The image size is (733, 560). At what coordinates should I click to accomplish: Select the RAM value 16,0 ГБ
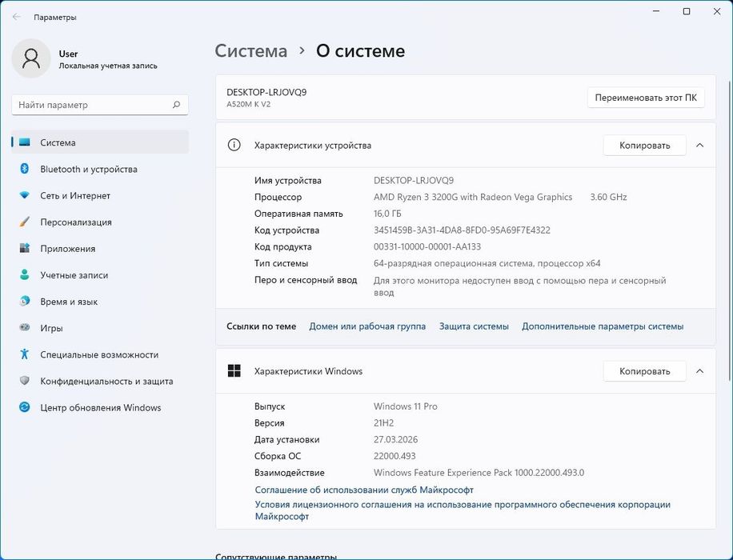pyautogui.click(x=387, y=214)
